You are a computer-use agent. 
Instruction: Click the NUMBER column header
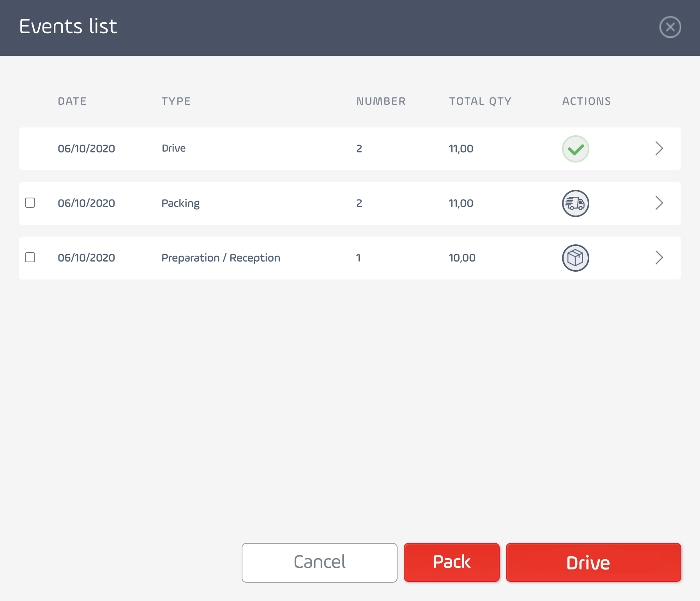pyautogui.click(x=381, y=101)
